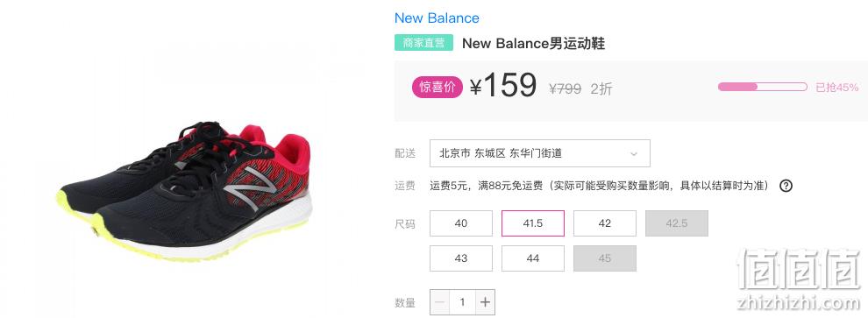Choose shoe size 44
This screenshot has height=318, width=868.
532,258
